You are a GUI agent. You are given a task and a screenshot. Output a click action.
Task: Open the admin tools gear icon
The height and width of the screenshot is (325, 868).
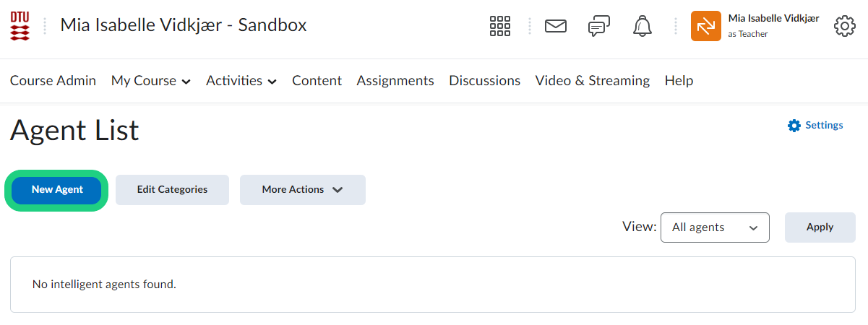844,26
